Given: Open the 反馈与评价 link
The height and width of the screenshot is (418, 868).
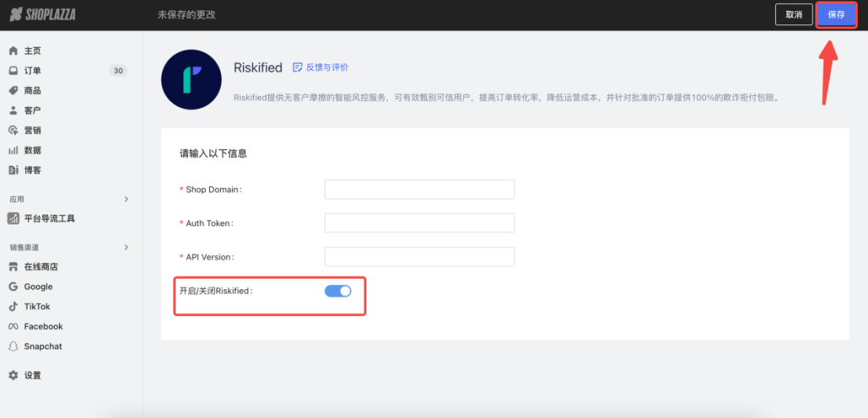Looking at the screenshot, I should coord(327,68).
